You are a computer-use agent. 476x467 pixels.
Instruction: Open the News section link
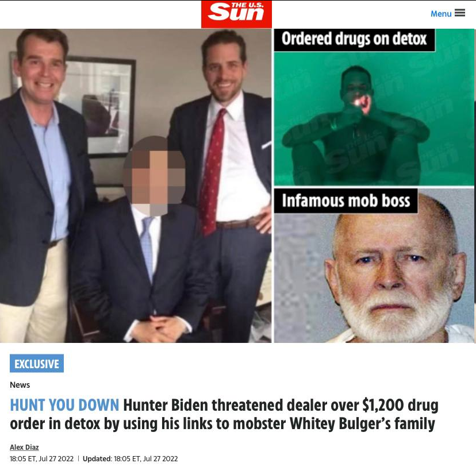coord(20,385)
